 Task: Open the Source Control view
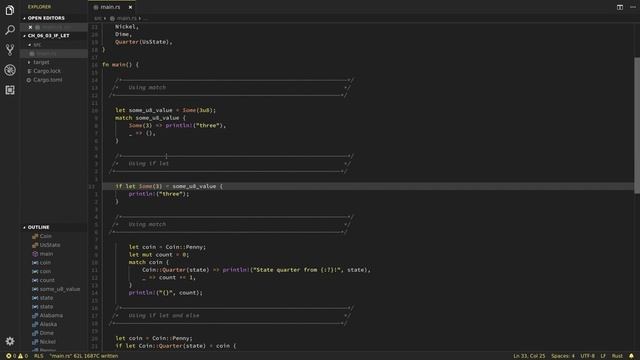click(x=10, y=50)
